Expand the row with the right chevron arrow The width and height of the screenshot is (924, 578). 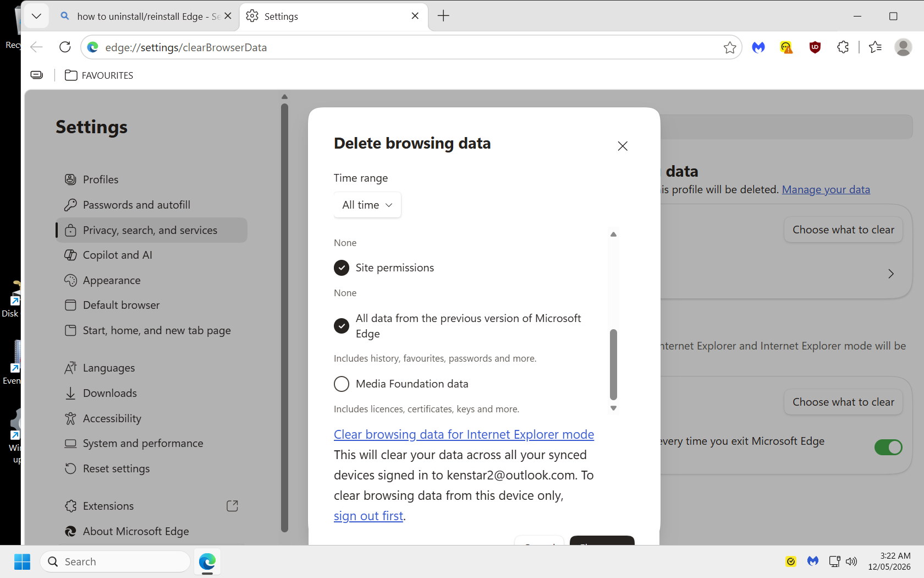point(891,274)
